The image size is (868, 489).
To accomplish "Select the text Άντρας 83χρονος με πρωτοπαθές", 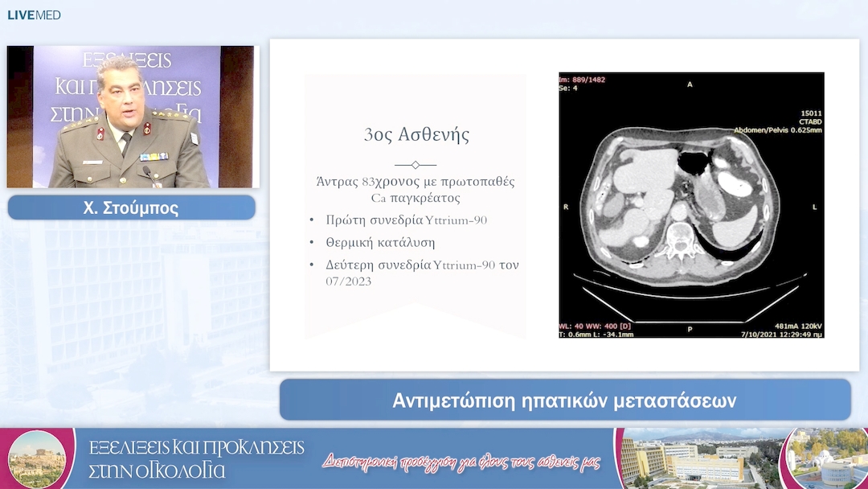I will pos(416,182).
